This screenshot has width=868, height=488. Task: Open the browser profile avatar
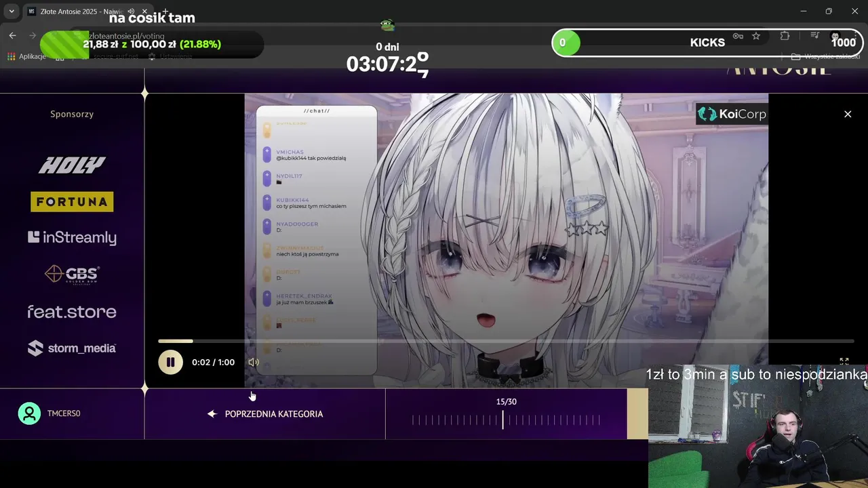point(835,36)
